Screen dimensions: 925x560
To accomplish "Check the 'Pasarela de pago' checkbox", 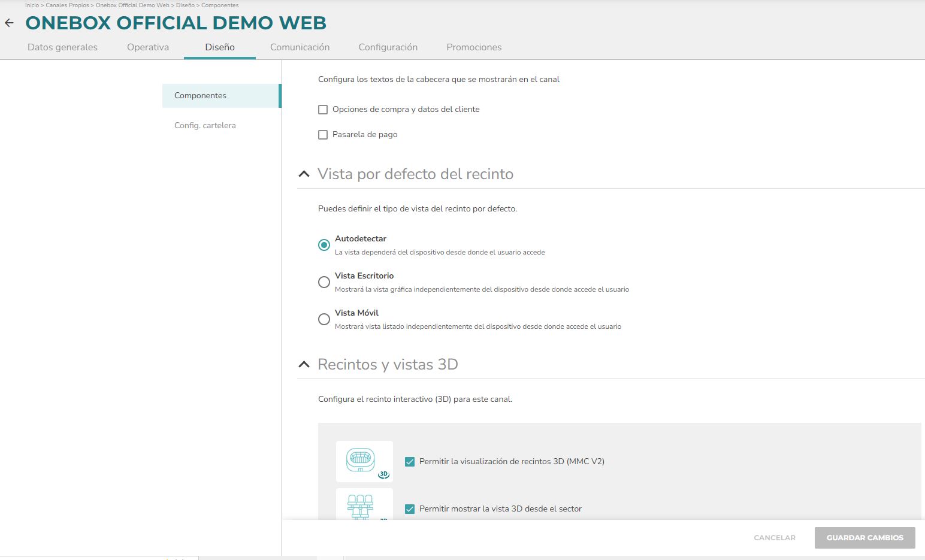I will (x=323, y=135).
